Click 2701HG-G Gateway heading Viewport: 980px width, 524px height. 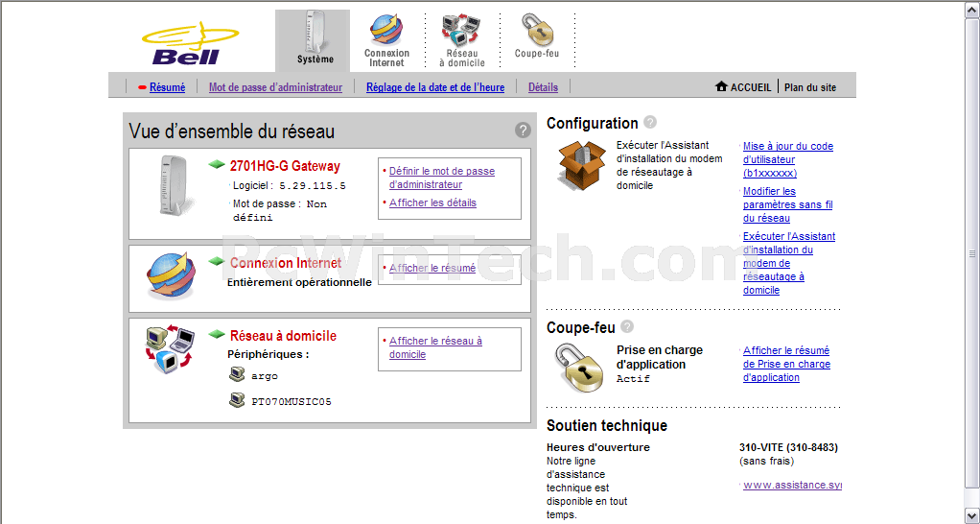point(285,166)
